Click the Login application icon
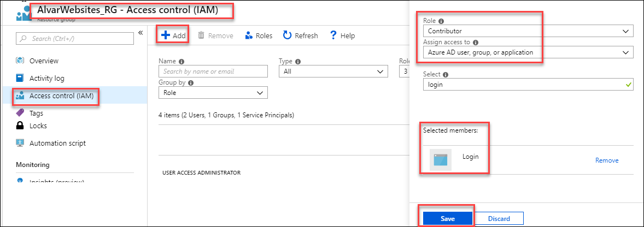This screenshot has width=644, height=227. click(440, 160)
